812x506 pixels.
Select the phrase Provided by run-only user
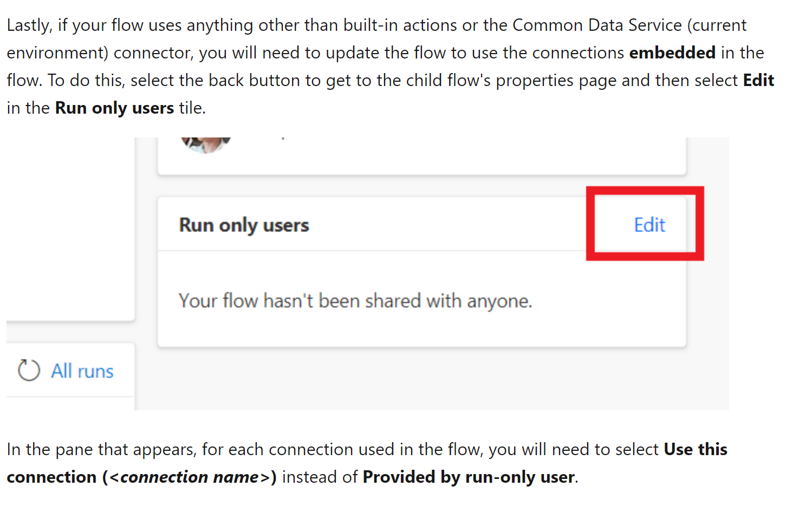tap(469, 477)
